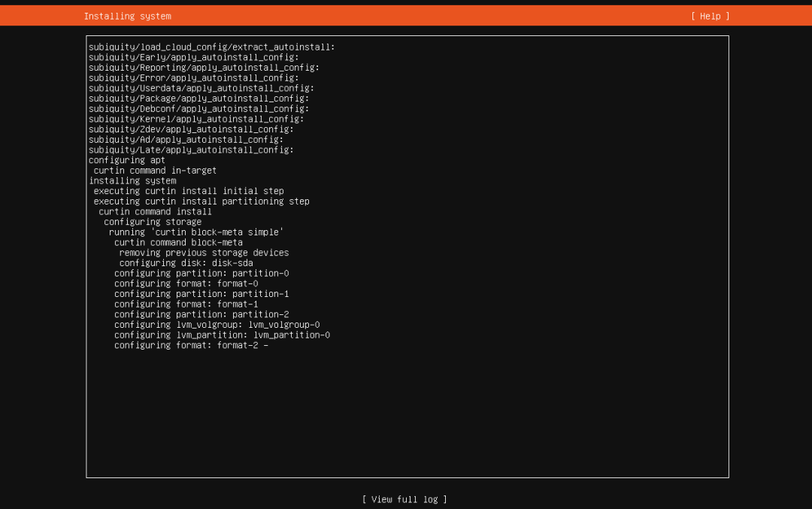Select 'configuring partition: partition-2' line
Viewport: 812px width, 509px height.
pos(201,314)
